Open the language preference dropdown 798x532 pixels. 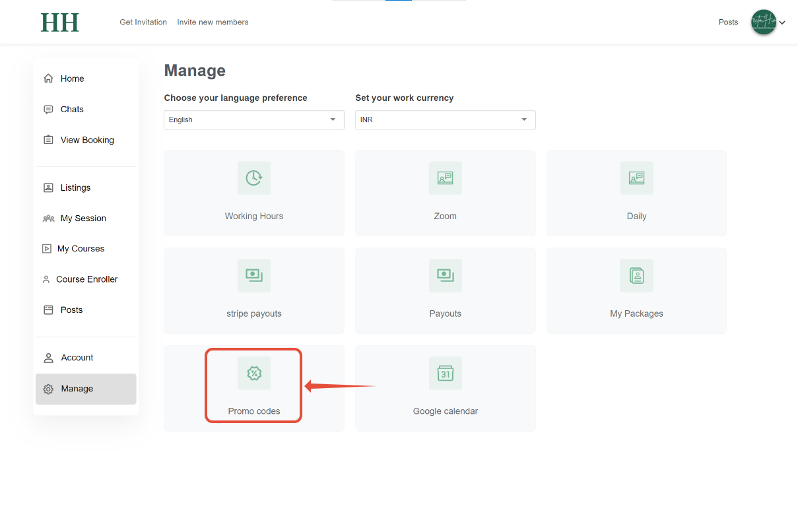254,120
